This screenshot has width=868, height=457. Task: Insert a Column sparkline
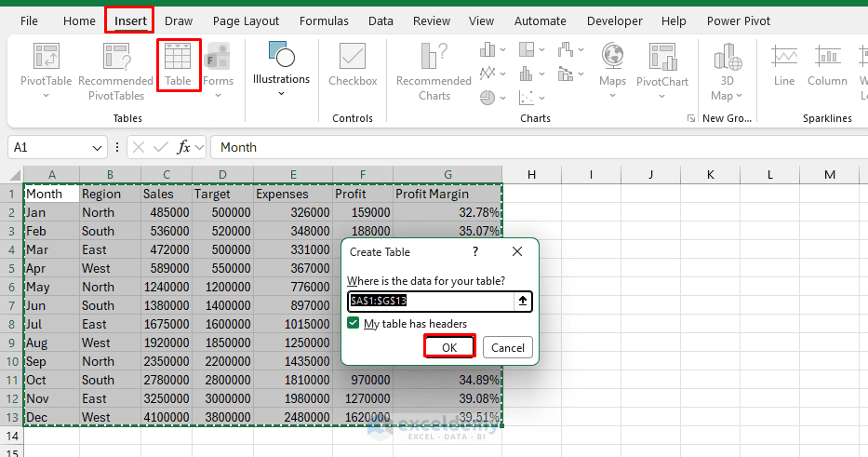click(827, 65)
